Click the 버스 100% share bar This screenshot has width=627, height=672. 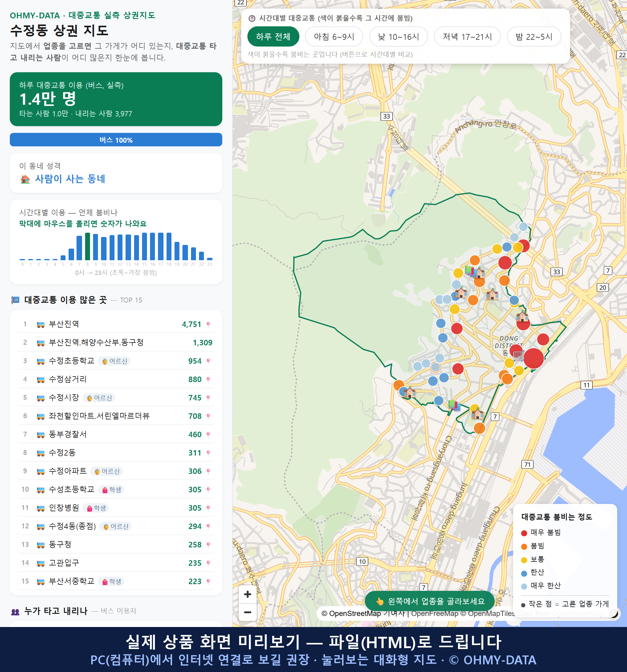tap(116, 140)
